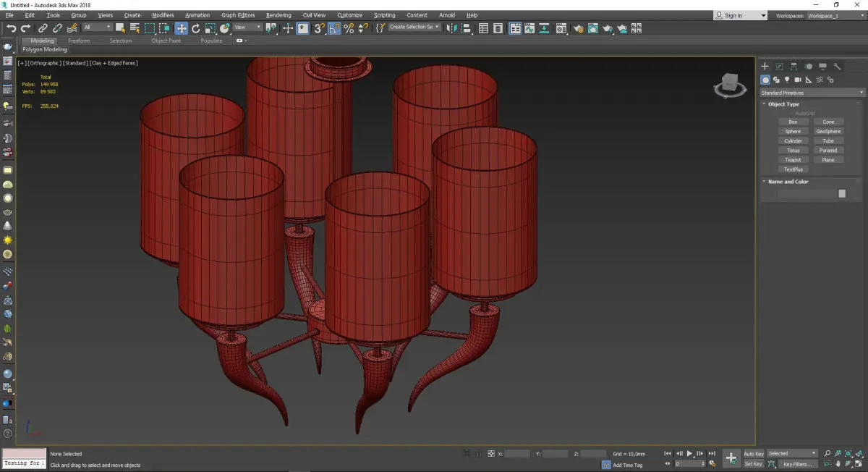
Task: Show Cameras category in Create panel
Action: tap(797, 80)
